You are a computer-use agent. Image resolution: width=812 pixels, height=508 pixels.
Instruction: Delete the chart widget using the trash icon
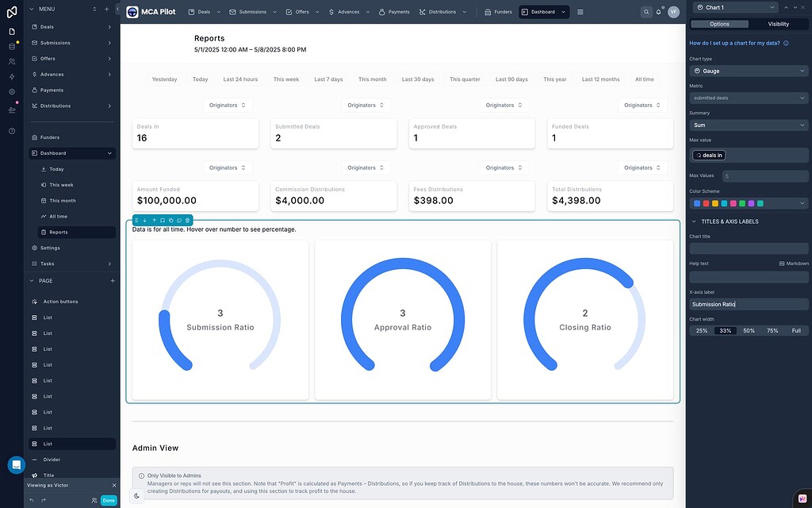pyautogui.click(x=187, y=221)
